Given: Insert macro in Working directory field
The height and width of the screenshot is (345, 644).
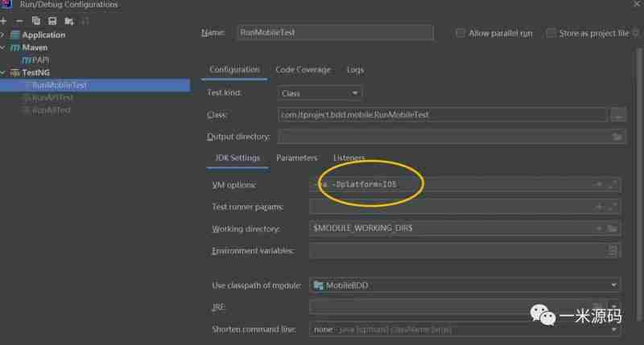Looking at the screenshot, I should tap(599, 228).
